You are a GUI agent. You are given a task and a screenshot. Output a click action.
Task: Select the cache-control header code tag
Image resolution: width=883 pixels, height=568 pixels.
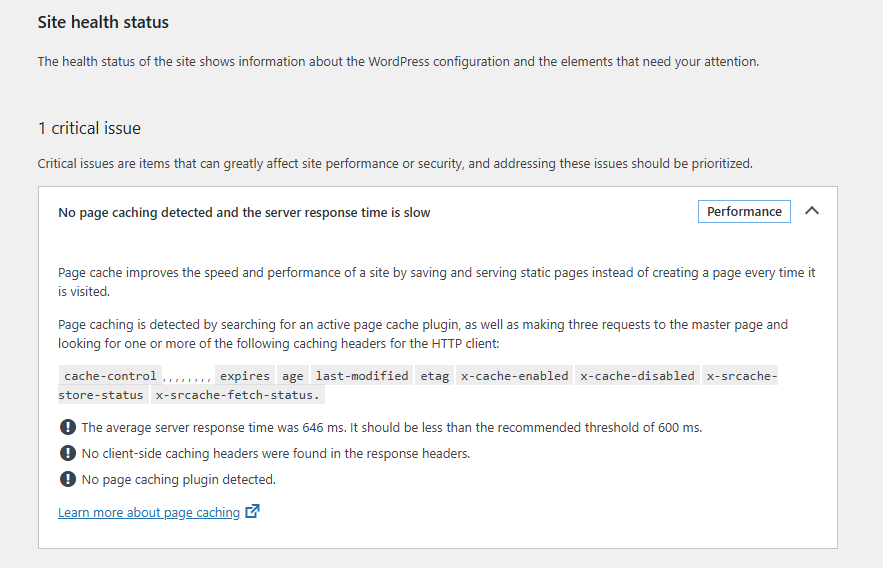110,375
